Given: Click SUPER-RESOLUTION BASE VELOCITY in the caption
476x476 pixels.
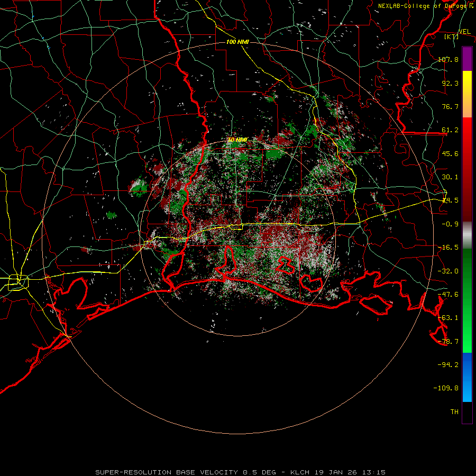Looking at the screenshot, I should 167,472.
